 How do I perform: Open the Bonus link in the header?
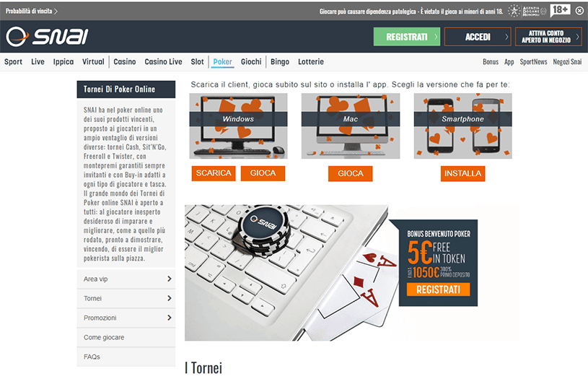[491, 61]
